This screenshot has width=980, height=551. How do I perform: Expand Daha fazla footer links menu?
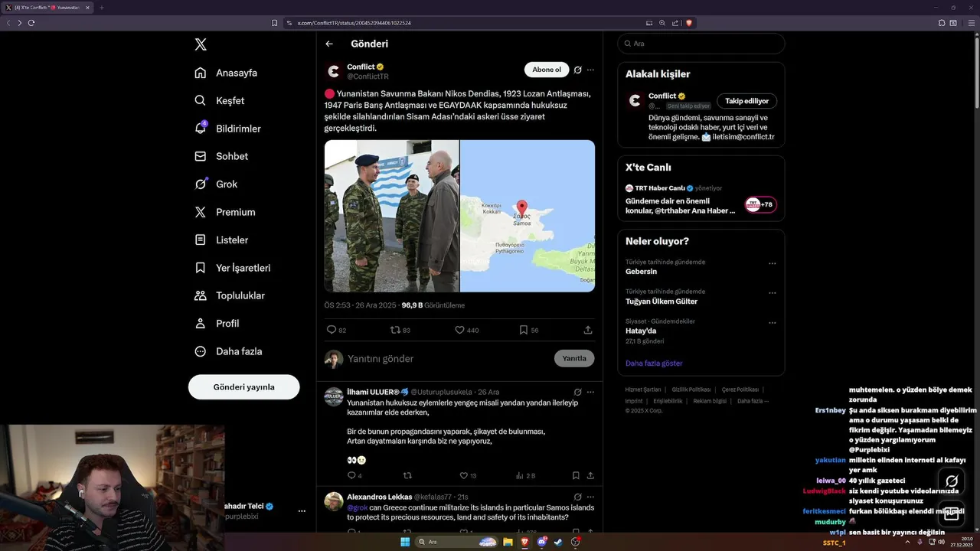pyautogui.click(x=753, y=401)
